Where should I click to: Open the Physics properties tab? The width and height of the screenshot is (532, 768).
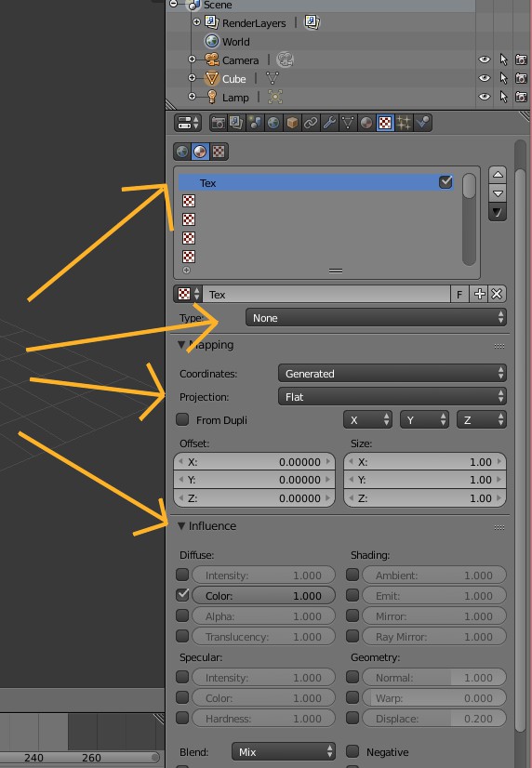422,123
